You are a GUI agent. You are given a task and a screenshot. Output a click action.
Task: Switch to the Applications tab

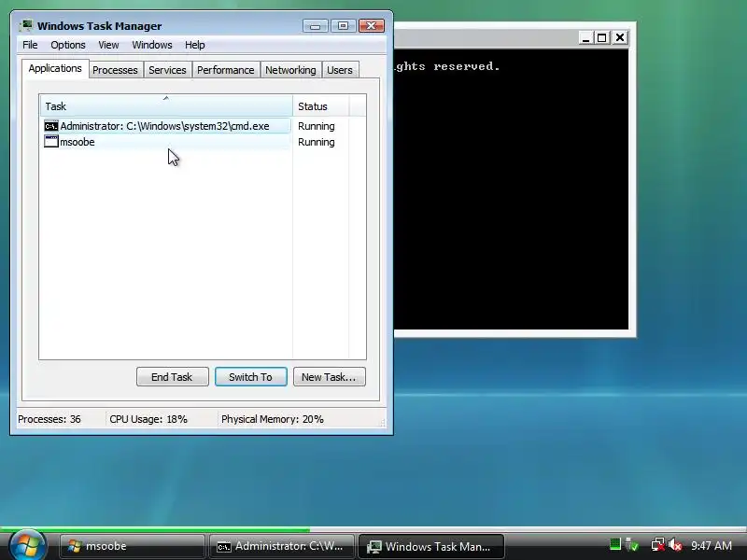[x=55, y=68]
